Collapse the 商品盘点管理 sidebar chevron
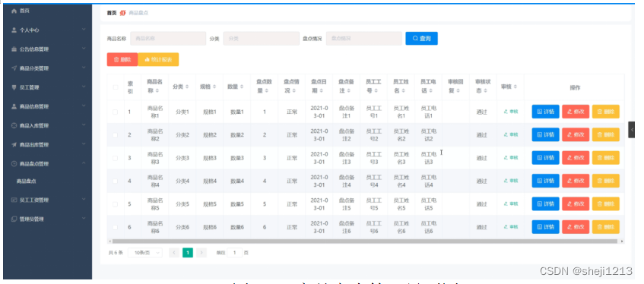 pos(84,163)
